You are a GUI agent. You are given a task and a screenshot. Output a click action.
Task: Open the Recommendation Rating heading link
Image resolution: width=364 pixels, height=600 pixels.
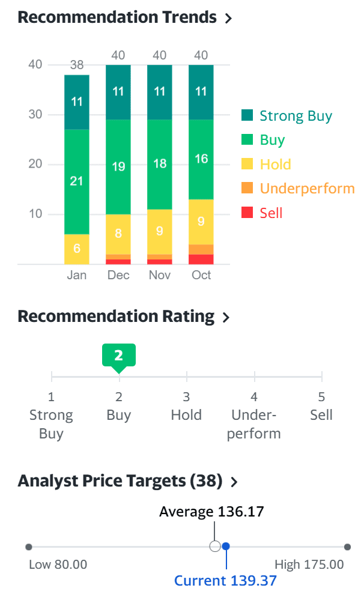(x=116, y=317)
